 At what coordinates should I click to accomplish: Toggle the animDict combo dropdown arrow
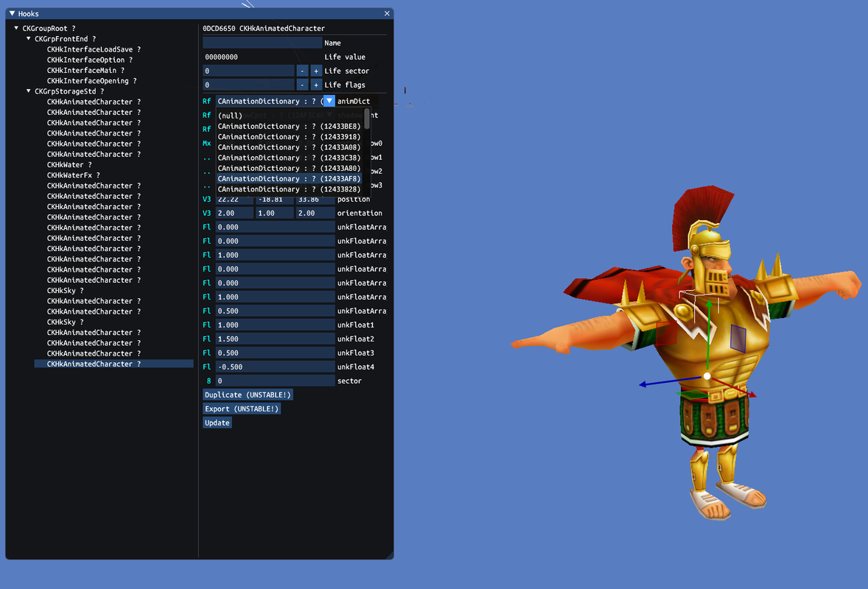[x=329, y=101]
